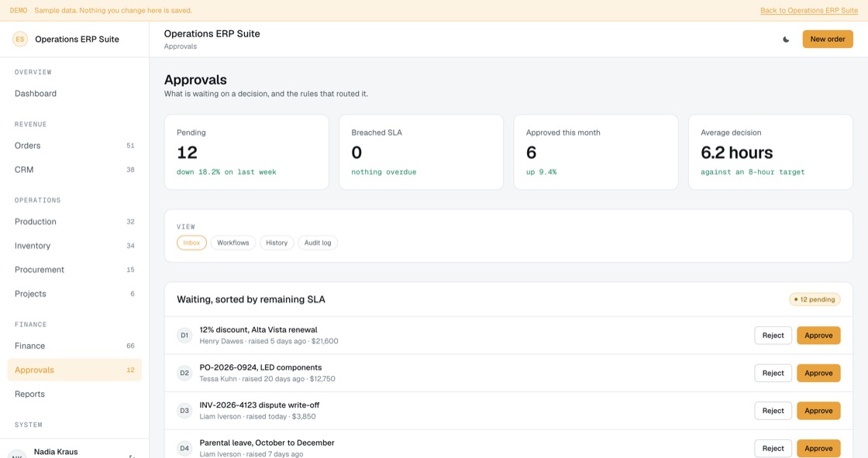This screenshot has height=458, width=868.
Task: Open Orders in the sidebar
Action: pos(74,146)
